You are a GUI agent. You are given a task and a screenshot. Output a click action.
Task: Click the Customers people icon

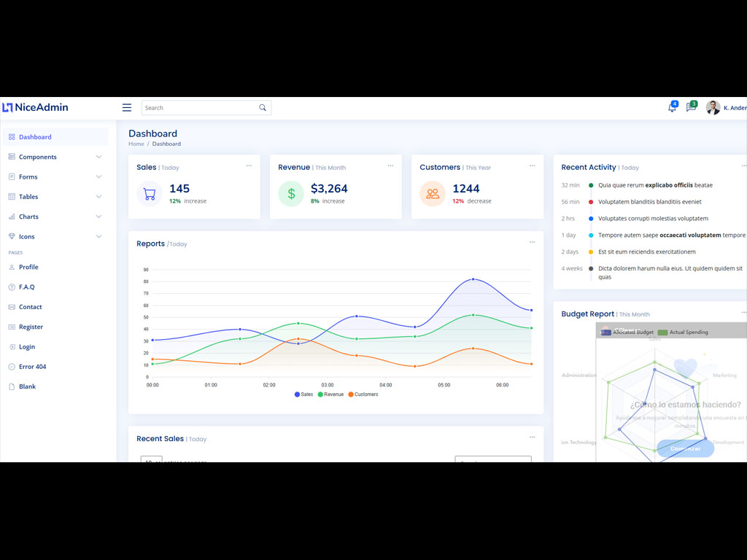(x=433, y=194)
